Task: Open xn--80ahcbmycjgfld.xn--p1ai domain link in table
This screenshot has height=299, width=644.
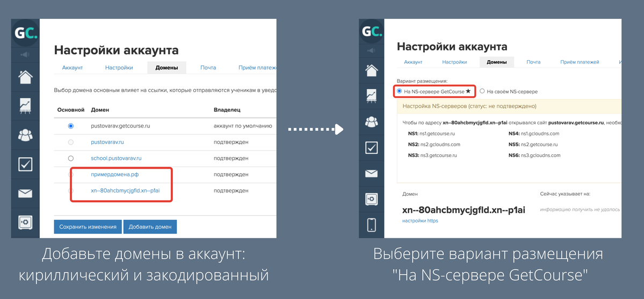Action: coord(125,190)
